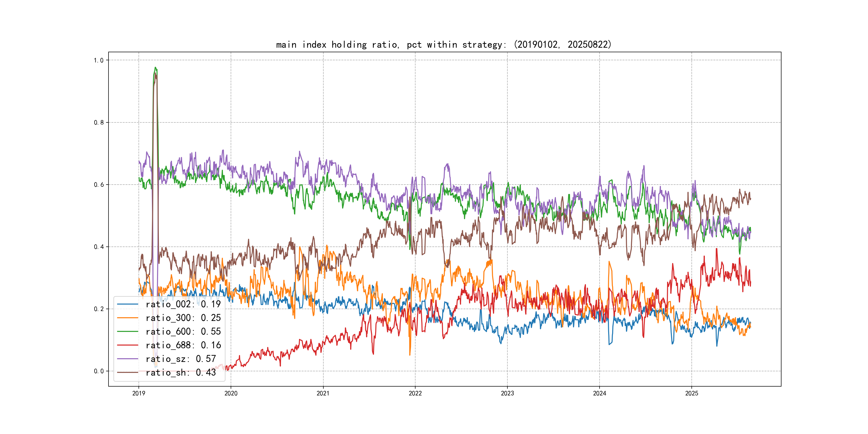Click the blue line swatch in legend

click(x=128, y=304)
